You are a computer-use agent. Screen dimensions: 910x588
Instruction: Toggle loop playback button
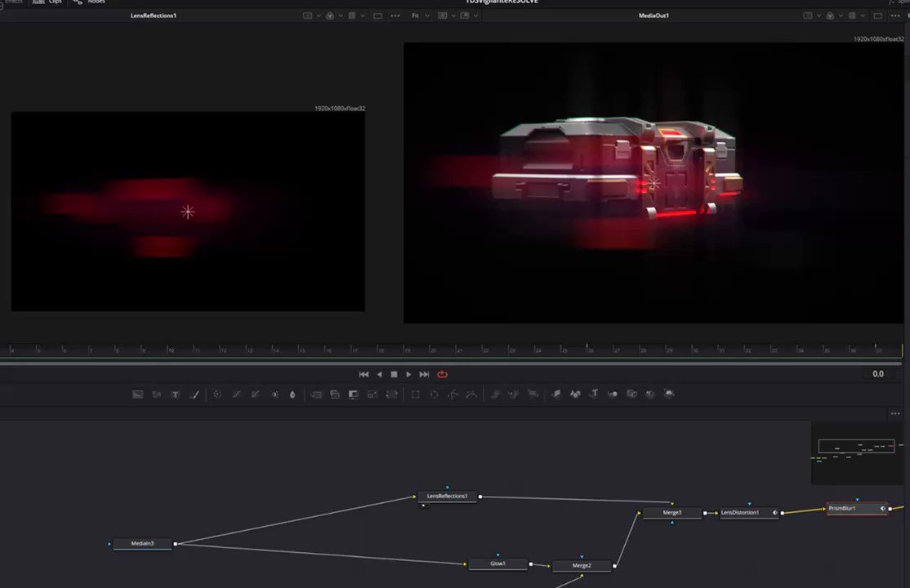tap(442, 374)
